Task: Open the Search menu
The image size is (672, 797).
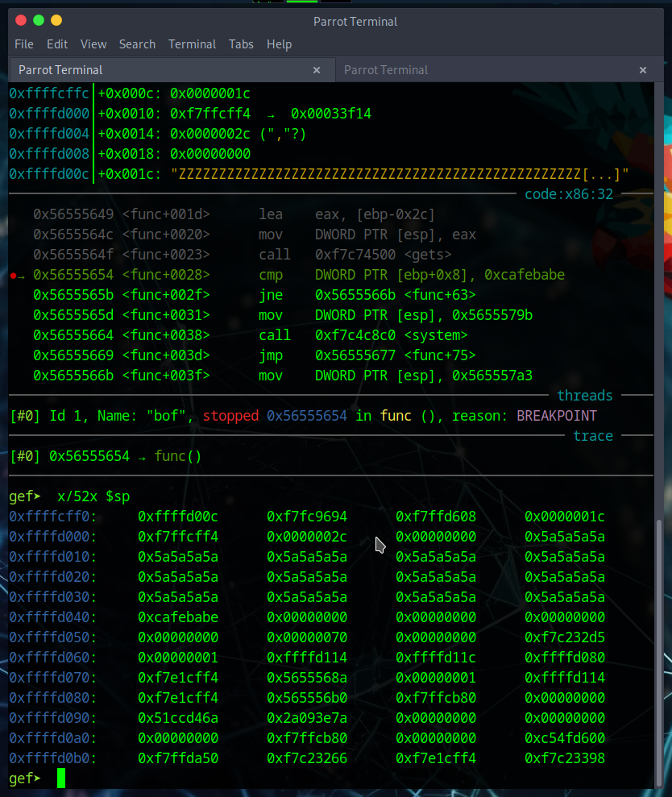Action: 137,44
